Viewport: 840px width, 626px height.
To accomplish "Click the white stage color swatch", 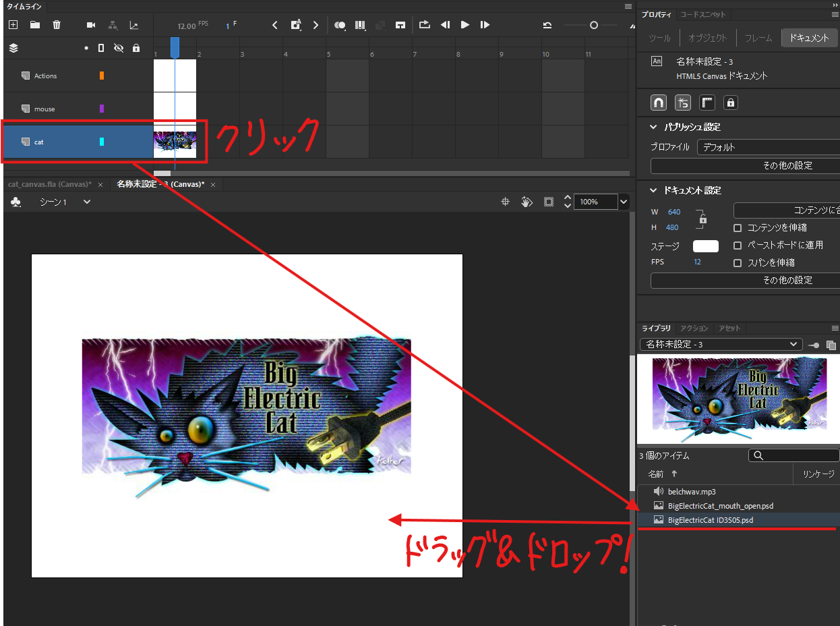I will (x=705, y=246).
